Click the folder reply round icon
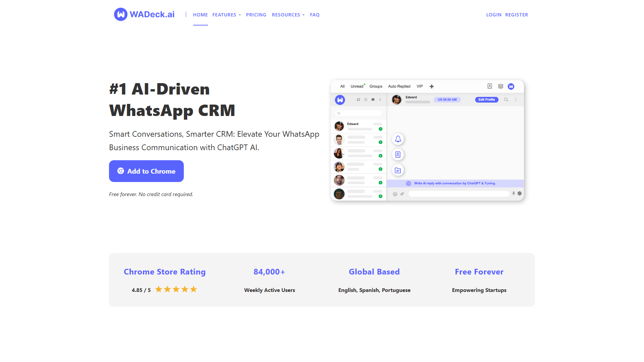644x362 pixels. pyautogui.click(x=398, y=170)
